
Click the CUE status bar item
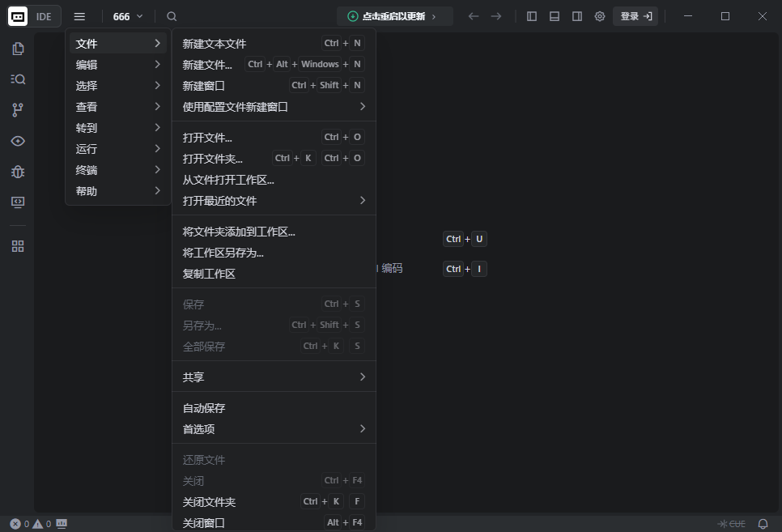click(731, 524)
